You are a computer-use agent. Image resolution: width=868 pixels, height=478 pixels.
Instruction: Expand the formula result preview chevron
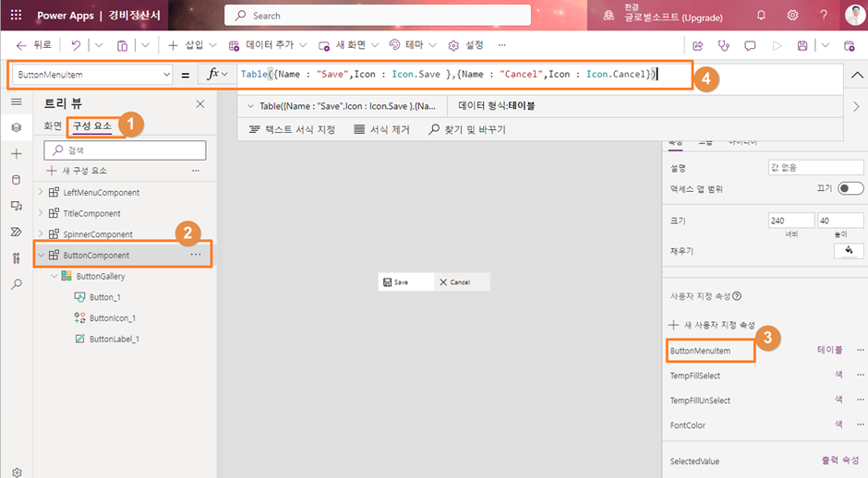[x=250, y=106]
